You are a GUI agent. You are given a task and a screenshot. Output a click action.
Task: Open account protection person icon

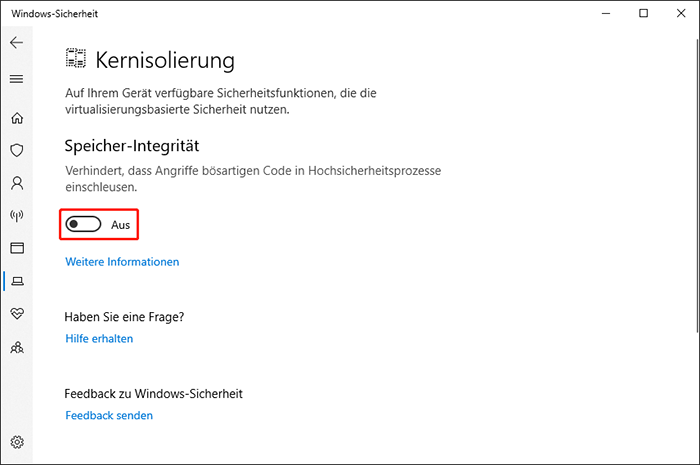[x=16, y=183]
